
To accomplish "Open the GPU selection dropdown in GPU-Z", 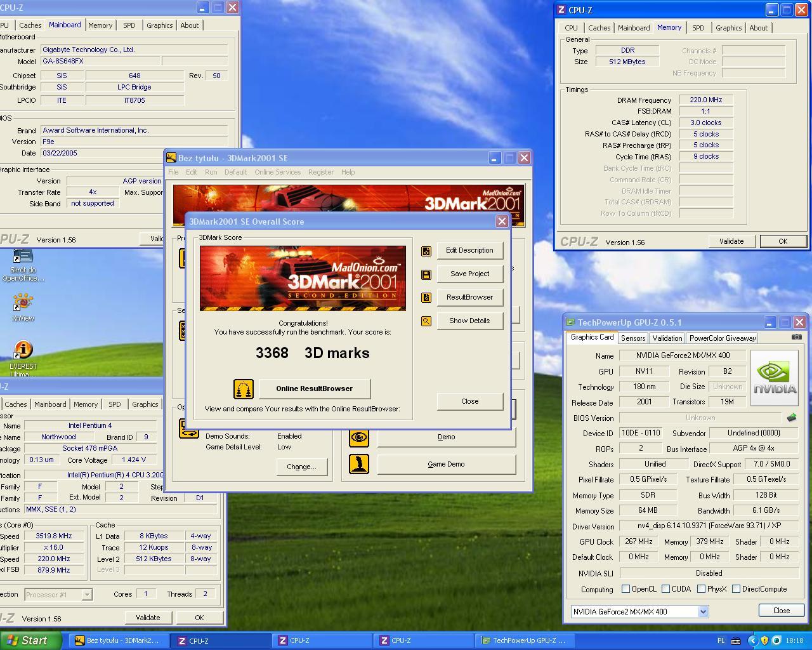I will (703, 611).
